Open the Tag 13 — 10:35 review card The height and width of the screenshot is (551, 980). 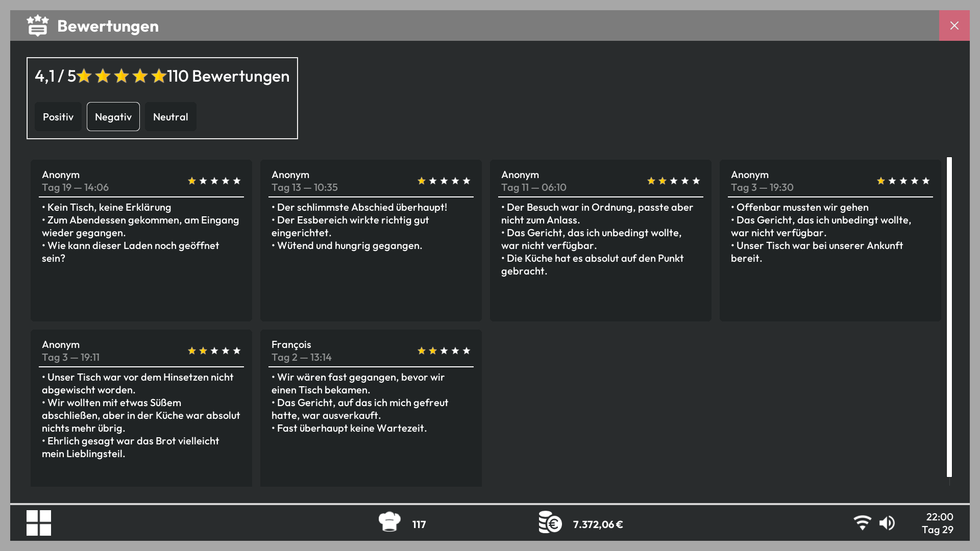pyautogui.click(x=371, y=241)
